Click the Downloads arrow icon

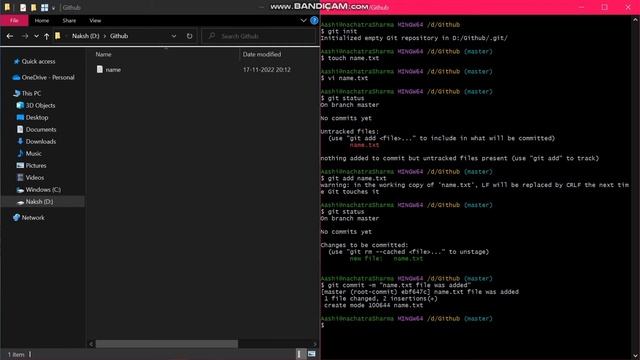point(20,141)
